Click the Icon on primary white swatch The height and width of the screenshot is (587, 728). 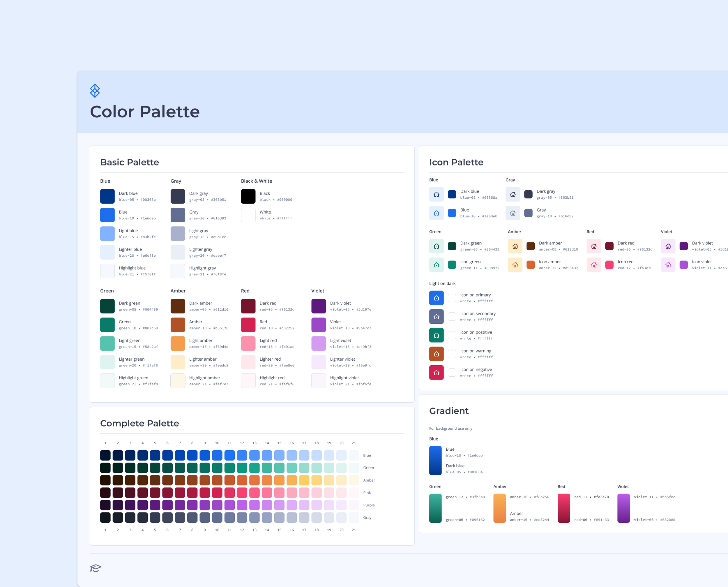pos(452,298)
